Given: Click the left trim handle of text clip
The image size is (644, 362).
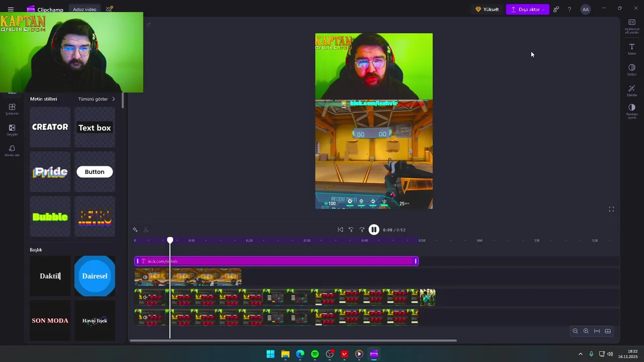Looking at the screenshot, I should (137, 261).
